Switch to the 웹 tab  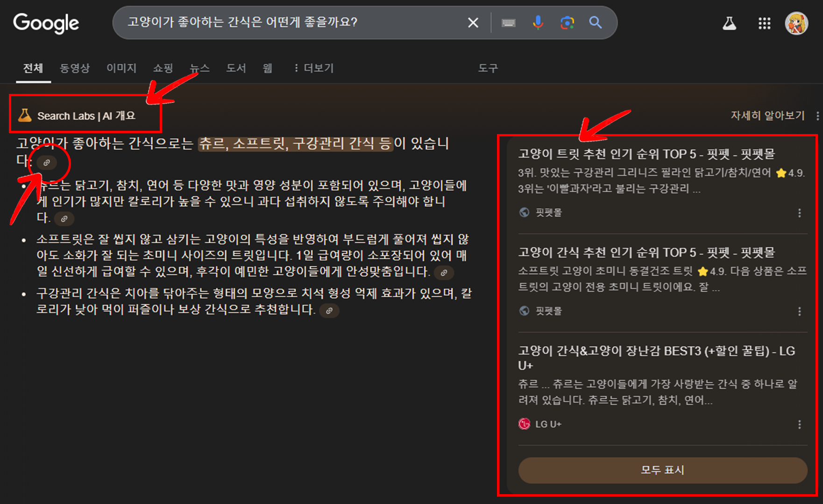[x=268, y=68]
